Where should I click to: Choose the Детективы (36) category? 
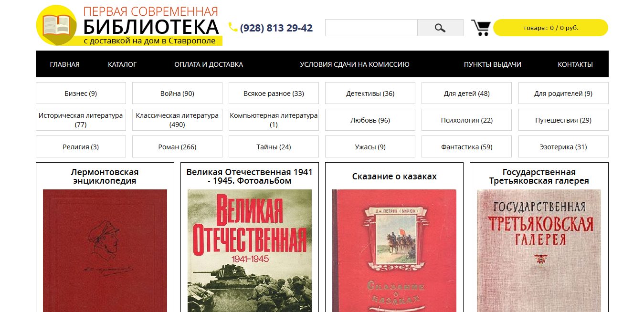[x=370, y=93]
